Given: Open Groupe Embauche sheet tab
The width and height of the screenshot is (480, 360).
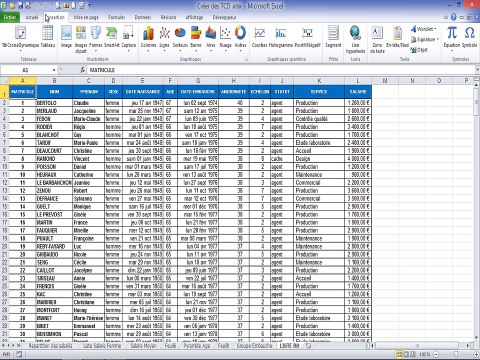Looking at the screenshot, I should pos(254,346).
